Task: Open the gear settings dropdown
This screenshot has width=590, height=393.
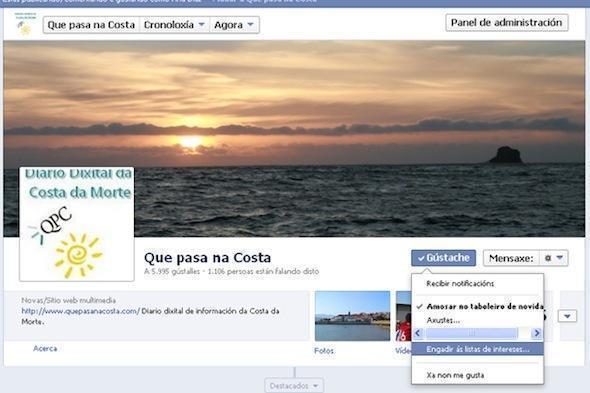Action: click(554, 258)
